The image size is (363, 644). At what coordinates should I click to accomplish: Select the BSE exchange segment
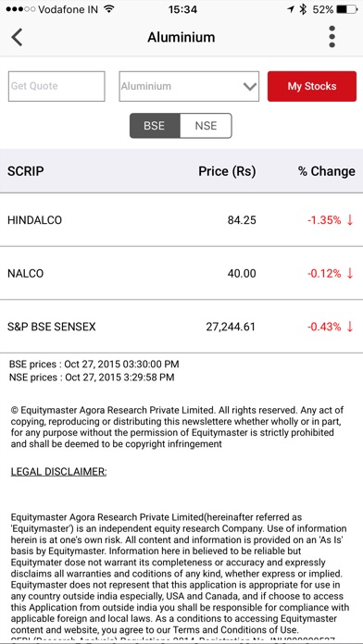tap(155, 126)
